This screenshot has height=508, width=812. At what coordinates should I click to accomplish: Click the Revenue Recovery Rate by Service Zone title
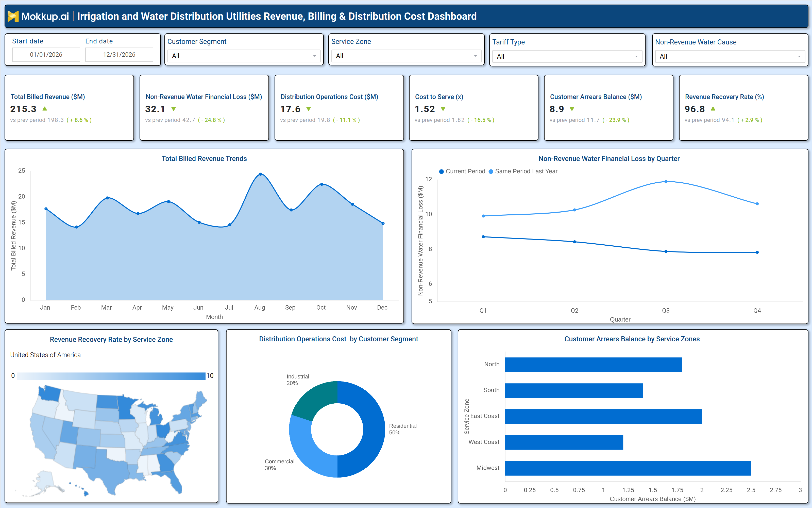[x=111, y=339]
